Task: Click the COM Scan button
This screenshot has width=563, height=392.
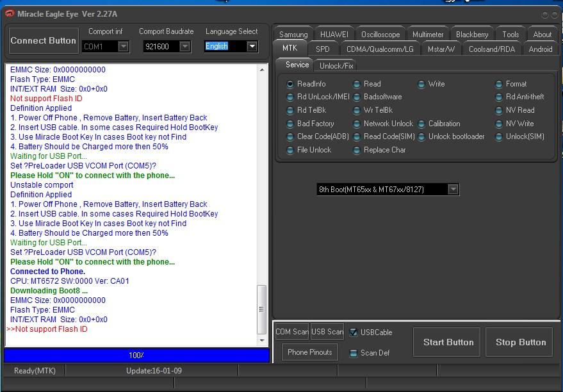Action: 291,332
